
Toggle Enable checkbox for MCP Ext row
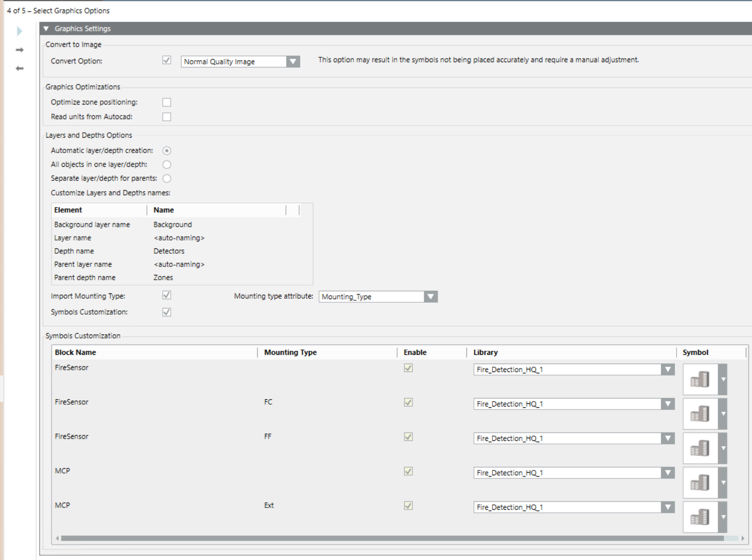tap(409, 506)
